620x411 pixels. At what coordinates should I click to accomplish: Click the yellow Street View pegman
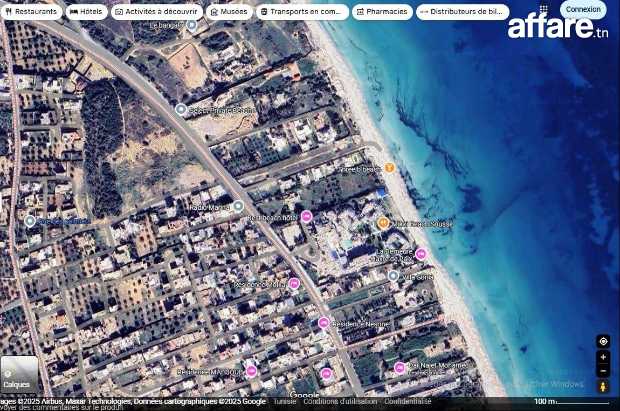tap(603, 386)
